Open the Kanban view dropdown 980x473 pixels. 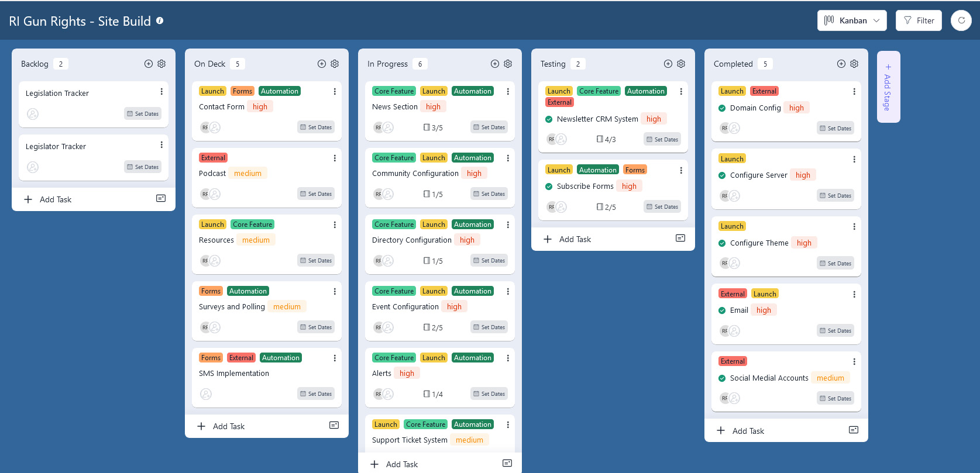click(852, 20)
